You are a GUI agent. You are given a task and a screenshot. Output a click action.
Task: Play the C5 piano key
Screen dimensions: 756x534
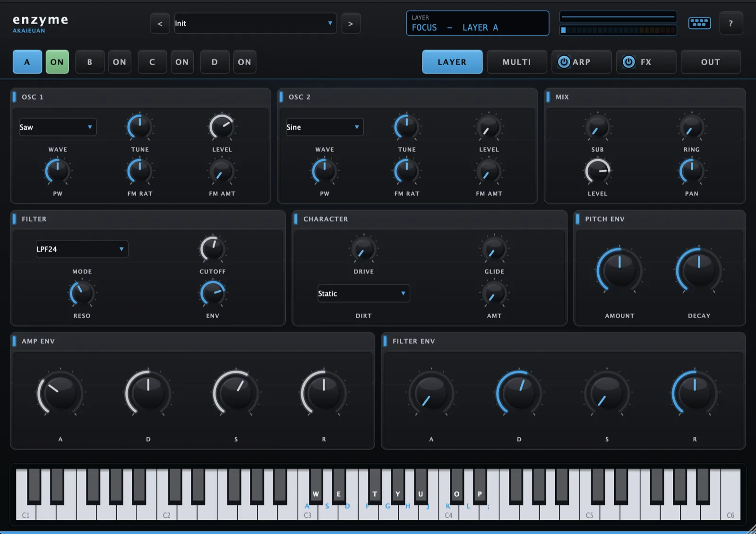(589, 512)
